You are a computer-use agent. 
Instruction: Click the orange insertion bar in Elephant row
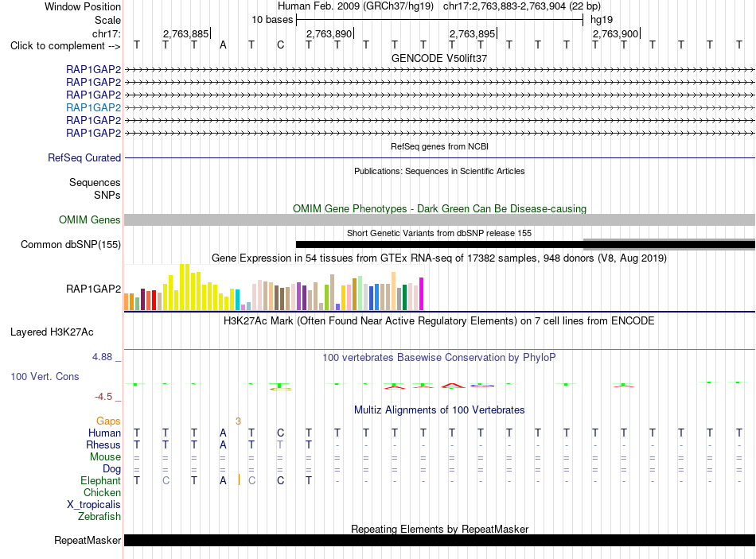pos(240,480)
